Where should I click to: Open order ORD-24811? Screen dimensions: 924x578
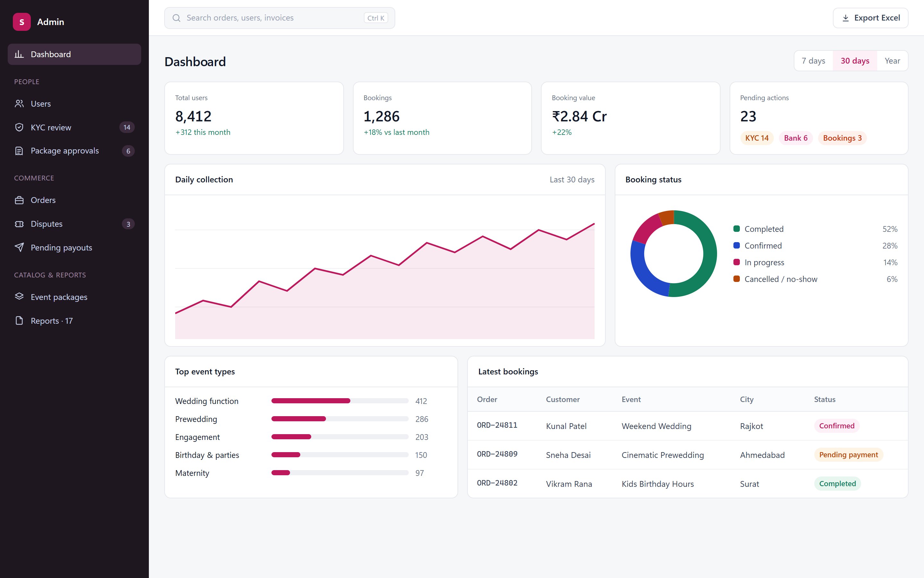click(497, 425)
